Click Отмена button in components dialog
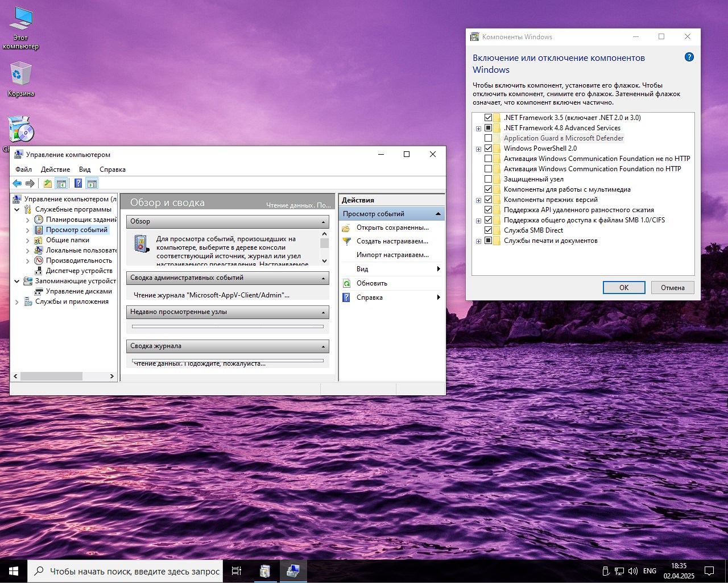 click(x=672, y=287)
